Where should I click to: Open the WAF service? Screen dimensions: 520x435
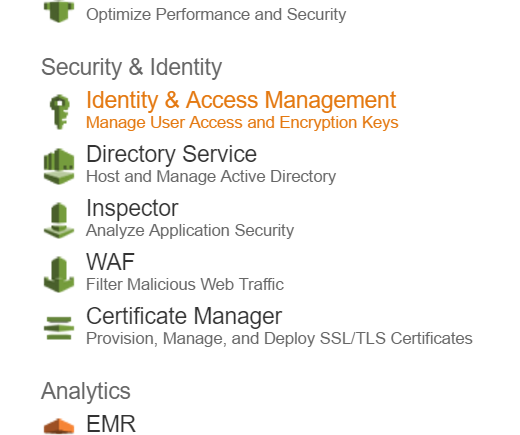pos(110,262)
